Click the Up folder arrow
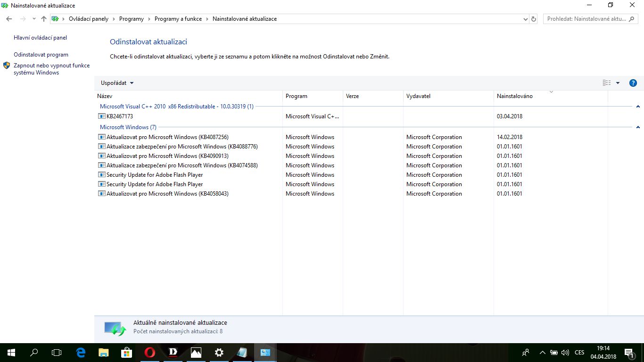644x362 pixels. point(44,19)
